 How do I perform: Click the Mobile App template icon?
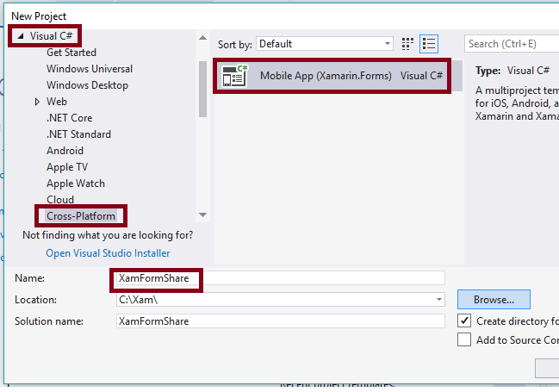tap(234, 76)
